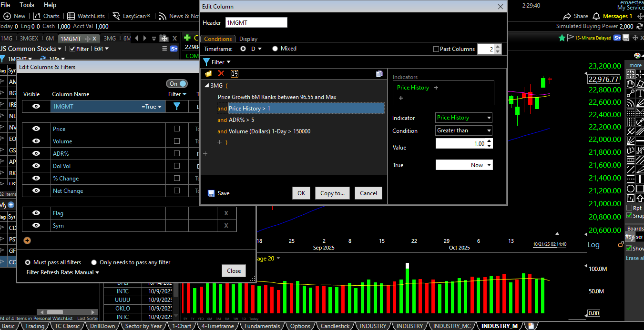The height and width of the screenshot is (330, 644).
Task: Open WatchLists from the top toolbar
Action: point(91,16)
